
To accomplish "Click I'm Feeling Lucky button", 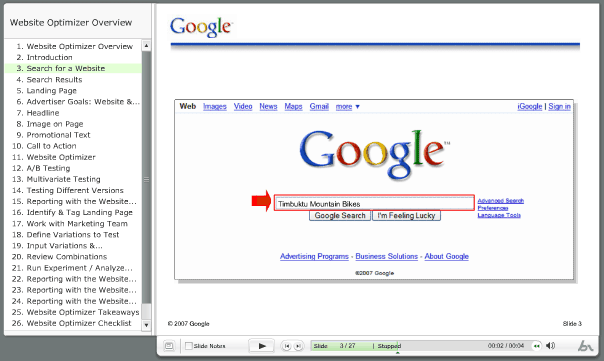I will coord(406,216).
